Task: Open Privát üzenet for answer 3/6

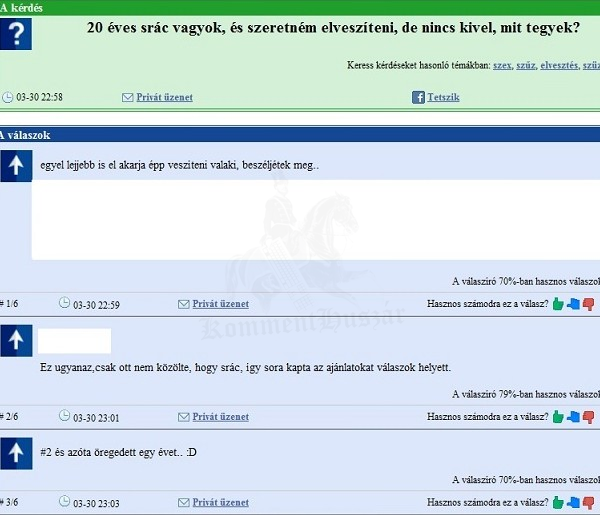Action: tap(220, 502)
